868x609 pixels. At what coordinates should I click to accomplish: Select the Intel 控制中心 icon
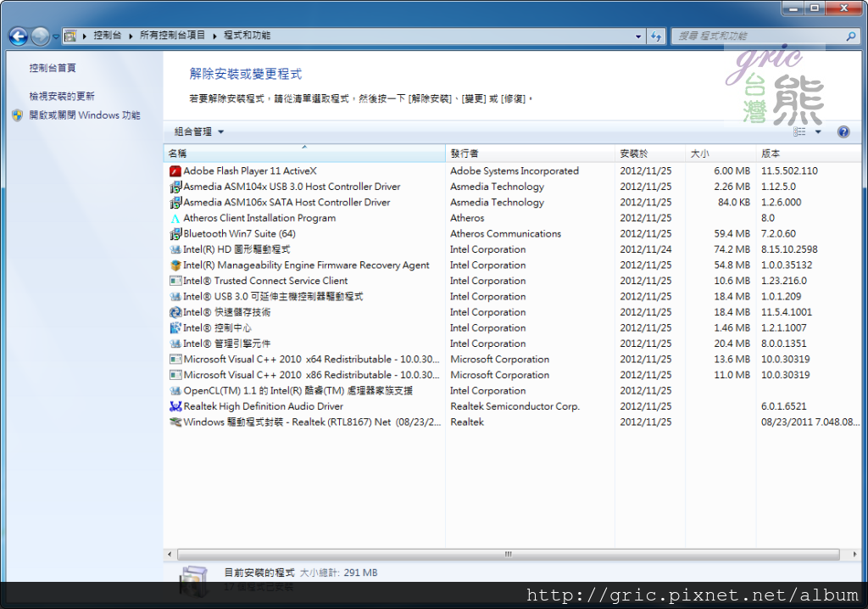[x=175, y=328]
